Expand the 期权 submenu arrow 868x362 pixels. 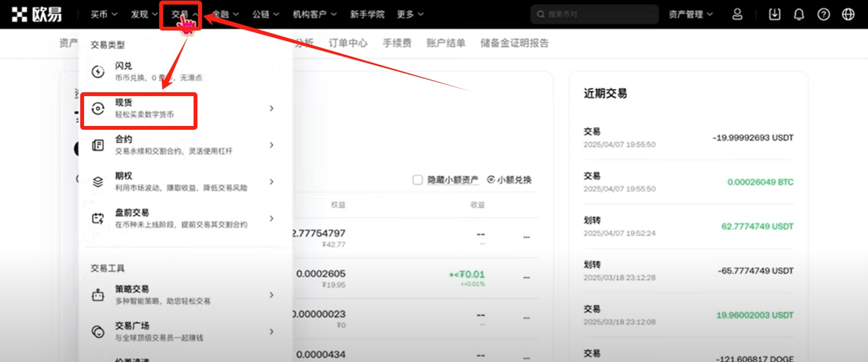(x=271, y=182)
